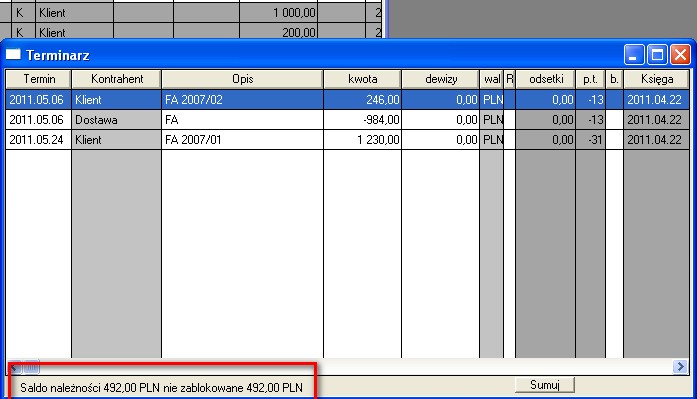697x399 pixels.
Task: Click the amount -984,00
Action: pyautogui.click(x=381, y=120)
